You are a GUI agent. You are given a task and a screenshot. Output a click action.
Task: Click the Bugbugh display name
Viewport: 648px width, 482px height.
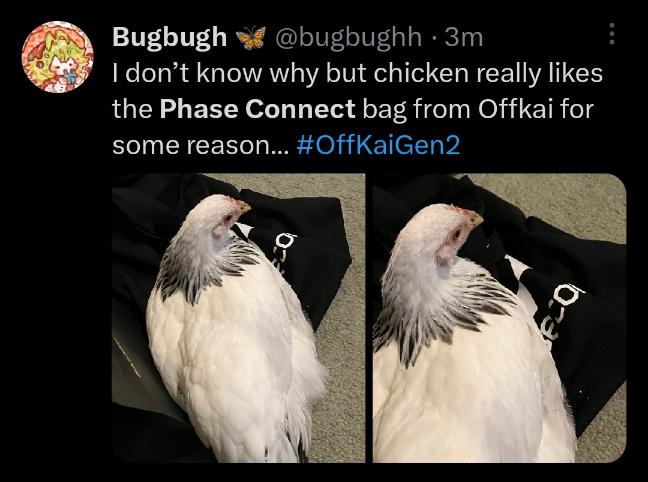169,38
